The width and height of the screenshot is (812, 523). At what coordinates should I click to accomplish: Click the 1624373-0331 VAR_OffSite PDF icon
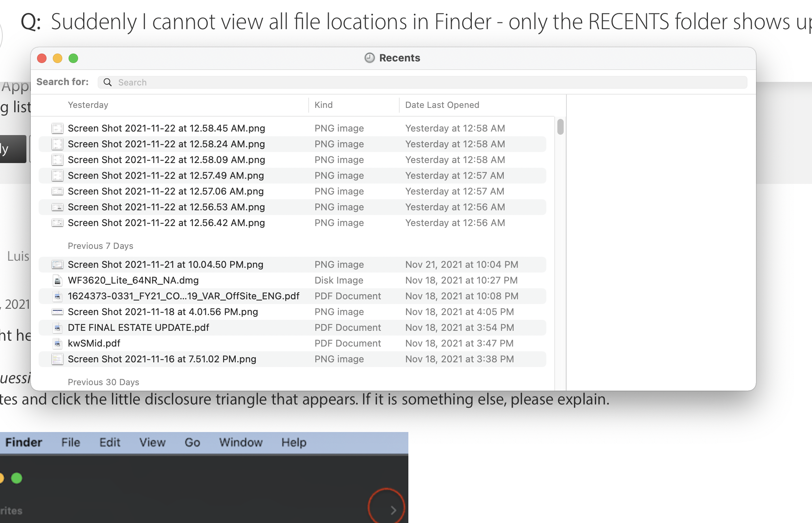(x=58, y=296)
